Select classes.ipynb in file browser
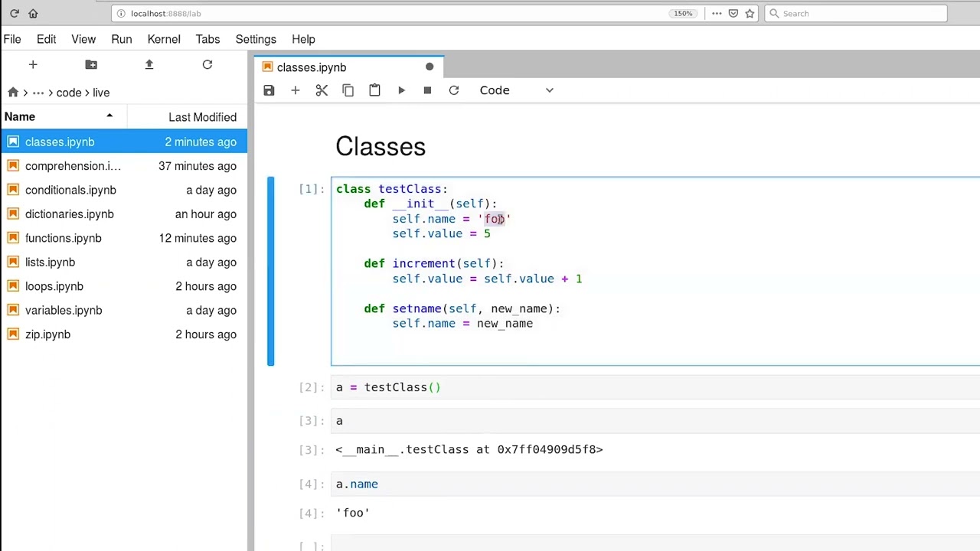Image resolution: width=980 pixels, height=551 pixels. [123, 142]
